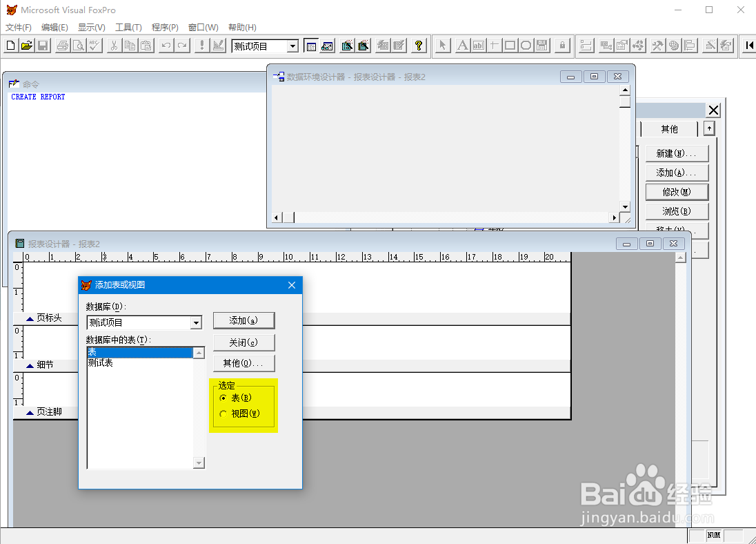The image size is (756, 544).
Task: Click the table list scroll-down arrow
Action: pos(199,463)
